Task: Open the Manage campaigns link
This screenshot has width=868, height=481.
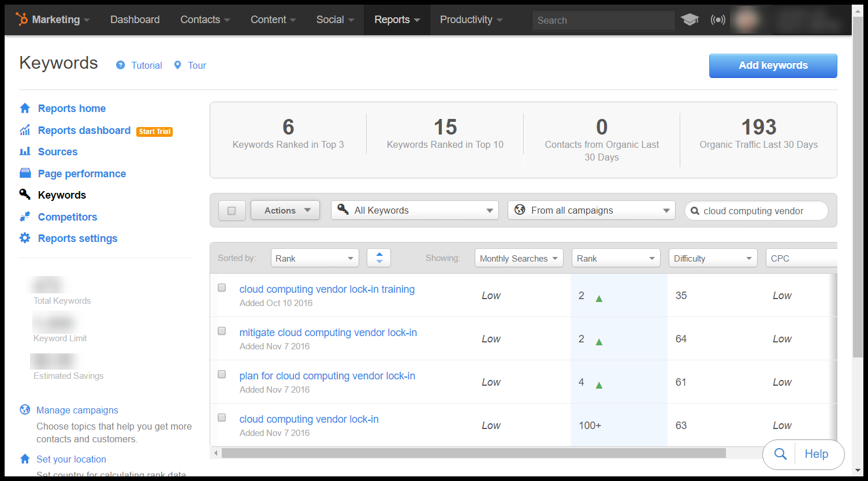Action: pyautogui.click(x=77, y=410)
